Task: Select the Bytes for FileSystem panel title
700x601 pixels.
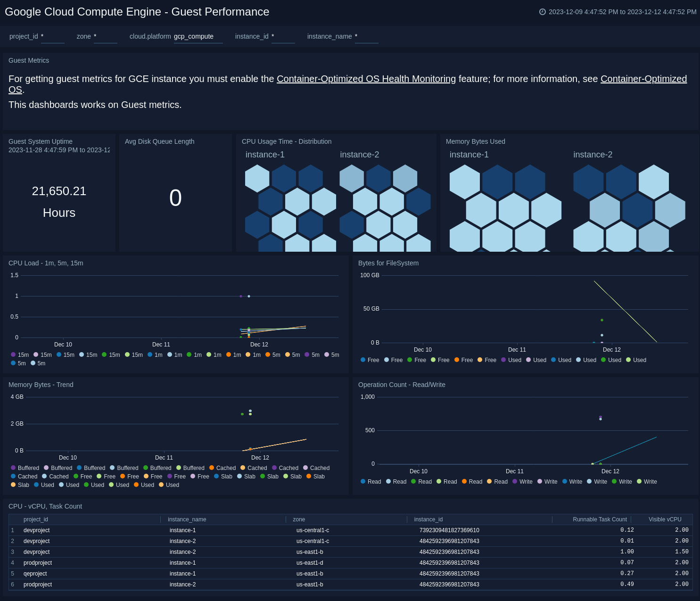Action: 388,263
